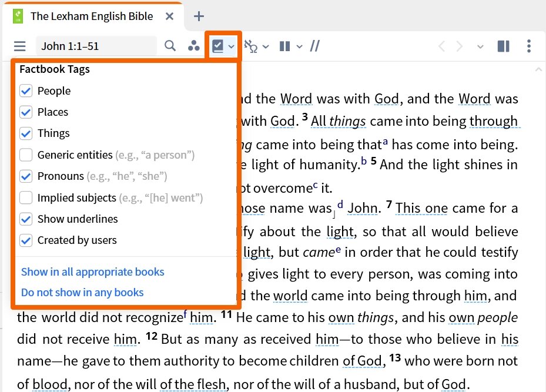Click the underlined word 'John' in verse 6
546x392 pixels.
pyautogui.click(x=363, y=208)
